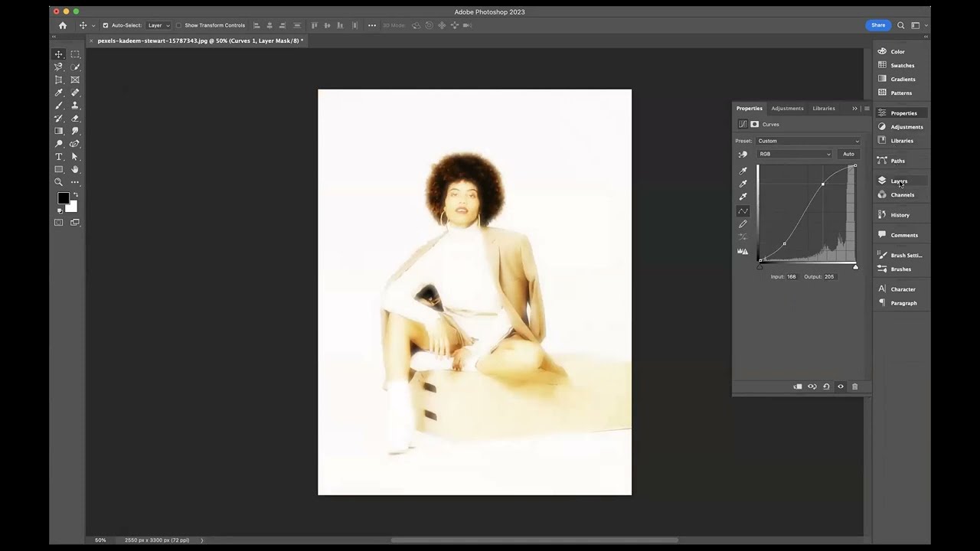This screenshot has height=551, width=980.
Task: Click the Auto button in Curves
Action: pos(848,154)
